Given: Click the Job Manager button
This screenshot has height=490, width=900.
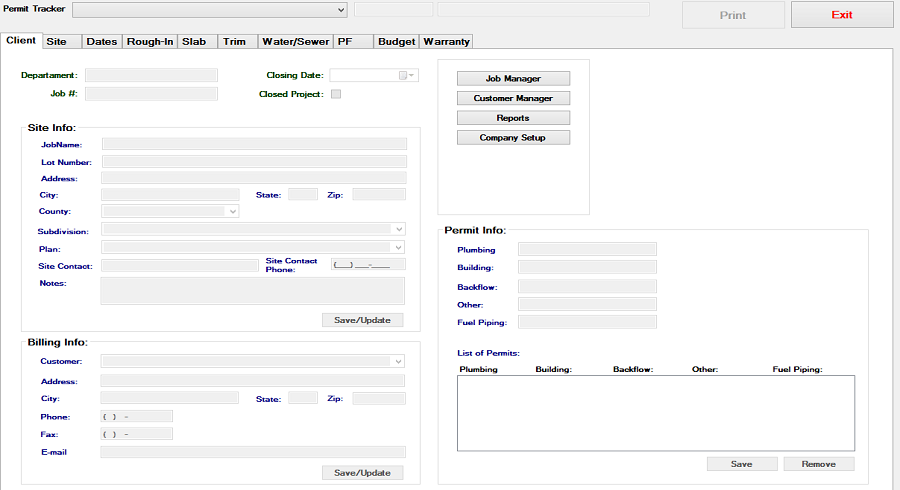Looking at the screenshot, I should [x=513, y=79].
